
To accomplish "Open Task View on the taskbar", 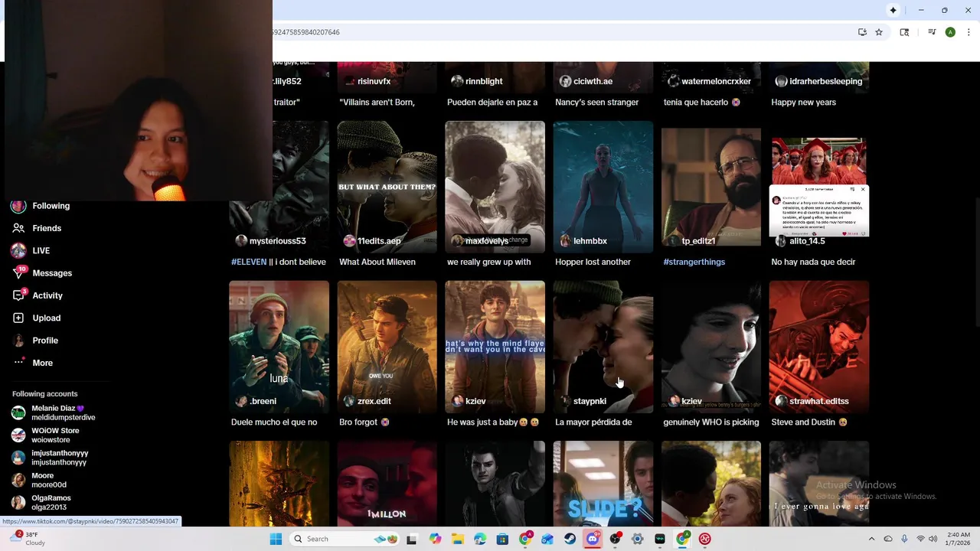I will [x=411, y=539].
